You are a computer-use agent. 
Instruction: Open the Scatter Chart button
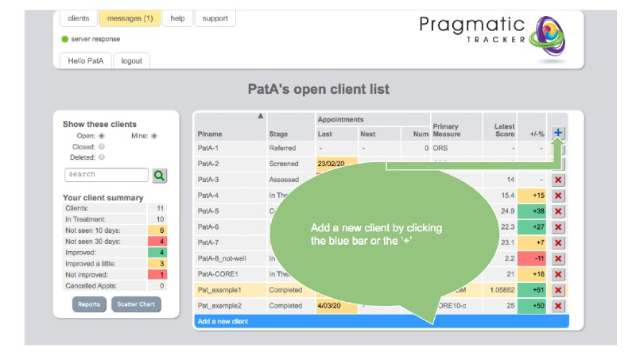point(136,304)
